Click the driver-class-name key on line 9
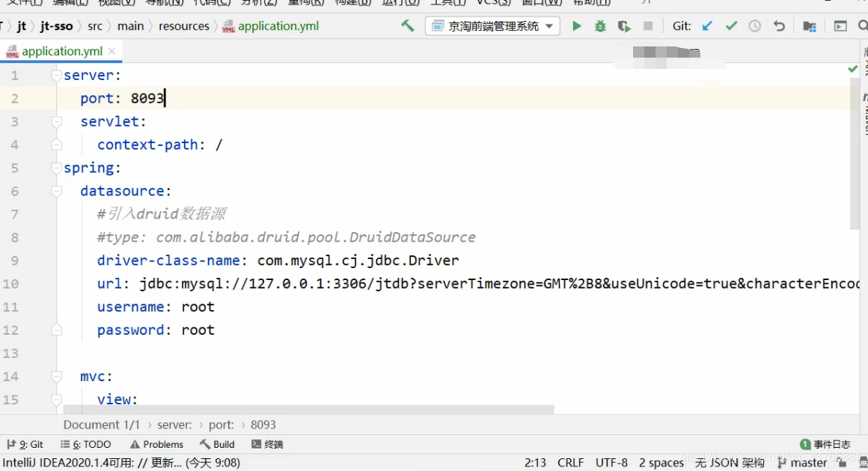Viewport: 868px width, 471px height. point(169,261)
